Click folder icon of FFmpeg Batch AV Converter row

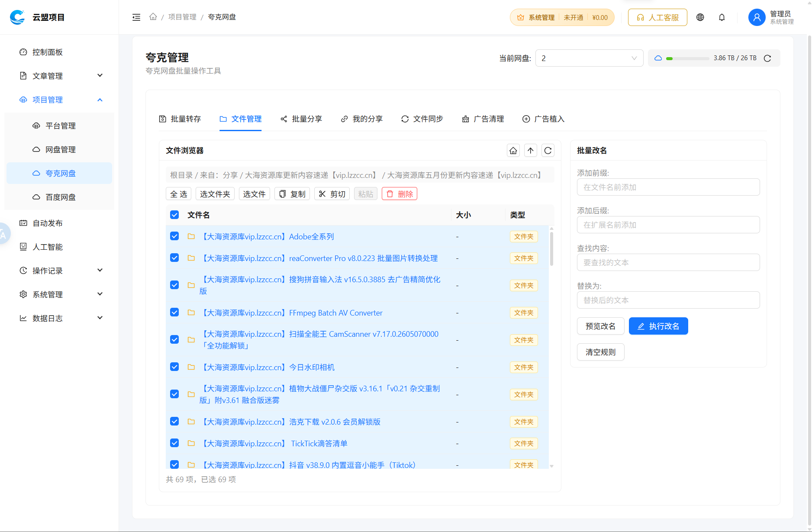[191, 313]
